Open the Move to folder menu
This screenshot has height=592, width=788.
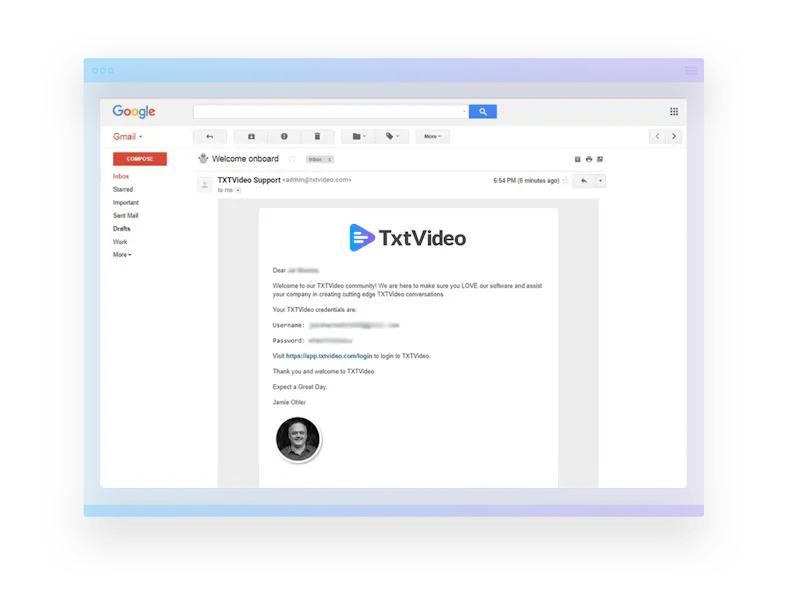358,137
